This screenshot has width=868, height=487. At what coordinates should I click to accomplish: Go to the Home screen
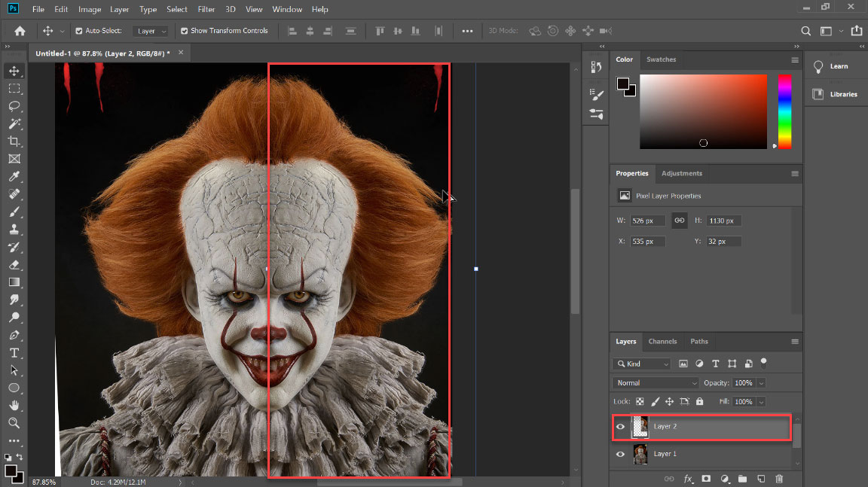20,31
